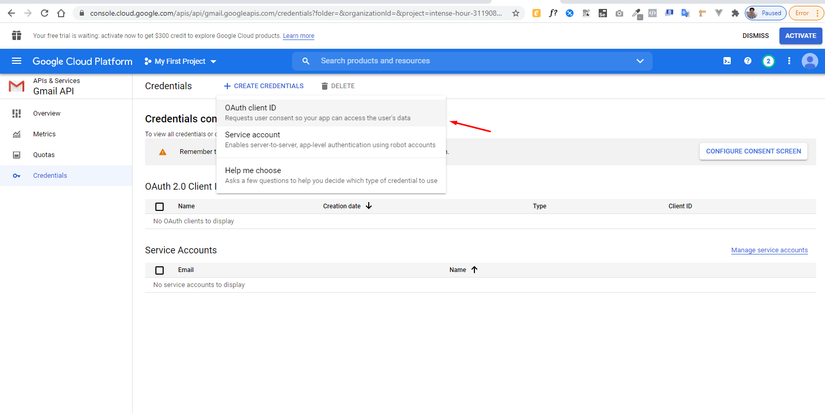Bookmark page with star icon
This screenshot has height=413, width=825.
pos(516,13)
